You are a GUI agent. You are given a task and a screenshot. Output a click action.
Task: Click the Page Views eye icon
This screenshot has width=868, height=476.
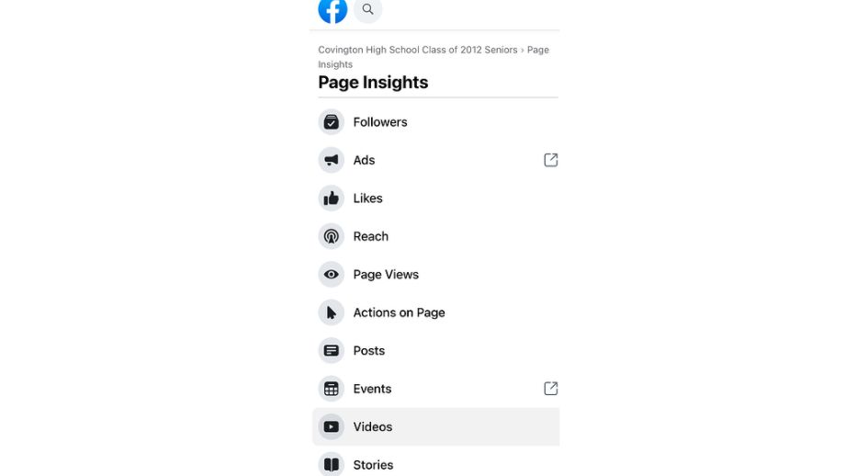tap(331, 275)
